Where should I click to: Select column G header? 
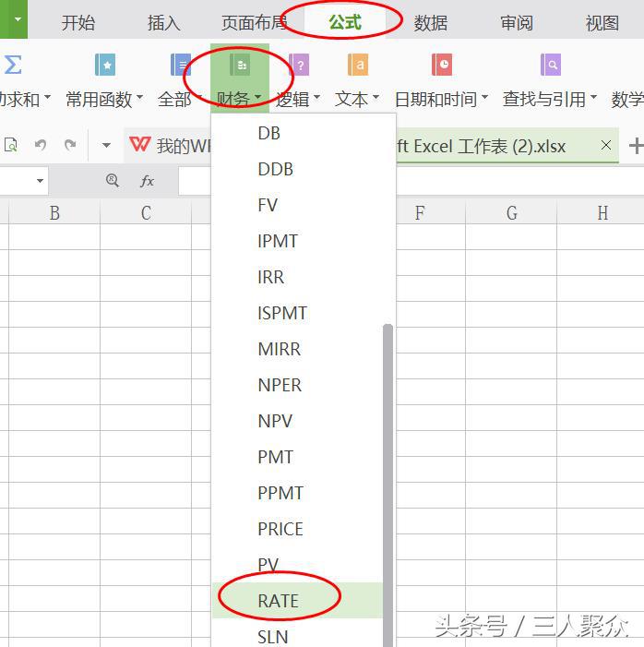coord(511,212)
